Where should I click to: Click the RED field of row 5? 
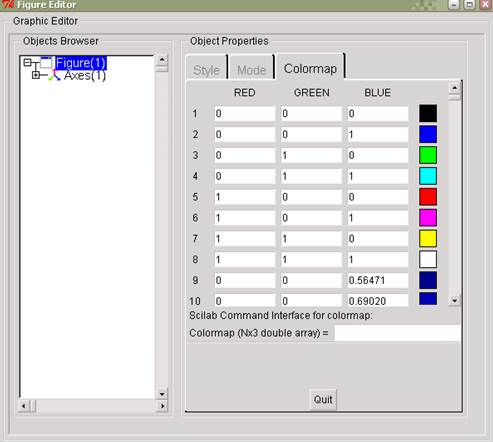(245, 197)
